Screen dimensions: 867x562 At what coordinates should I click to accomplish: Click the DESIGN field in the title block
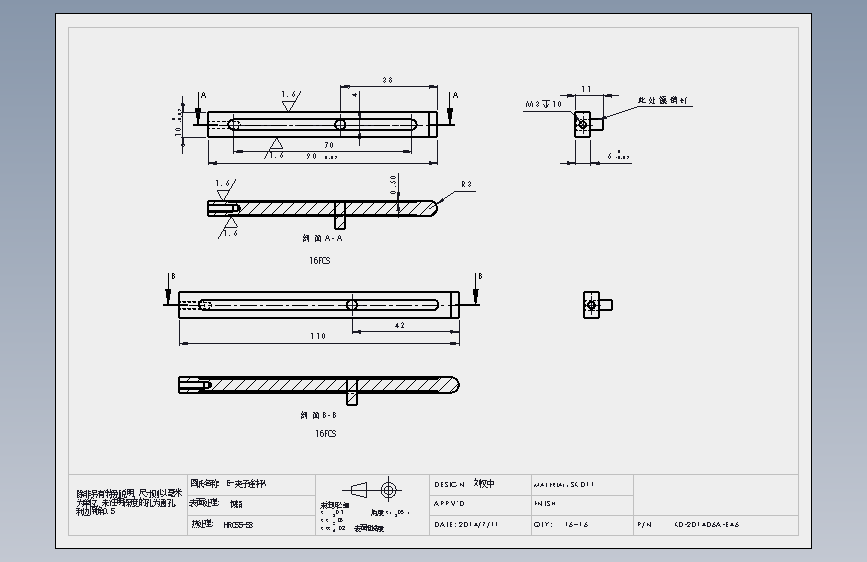point(480,484)
